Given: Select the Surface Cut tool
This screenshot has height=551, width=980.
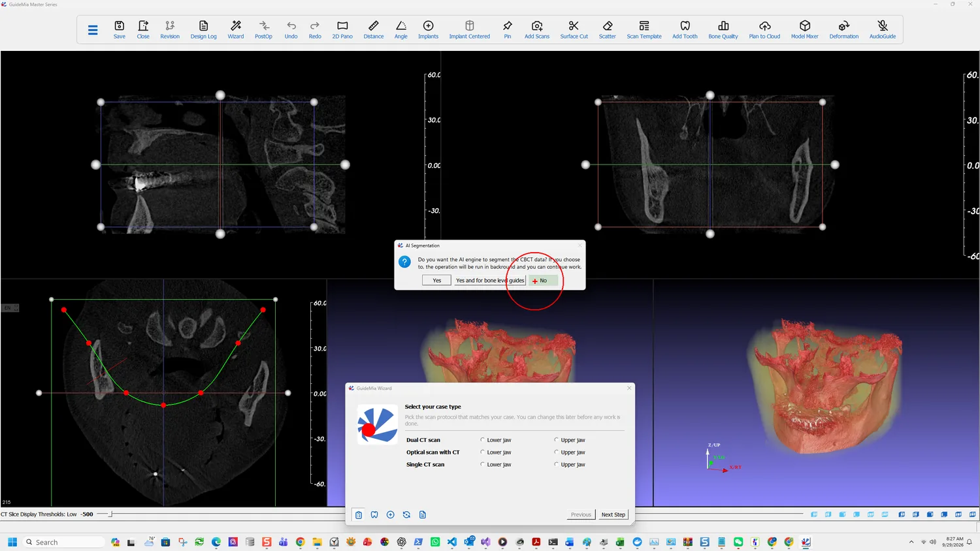Looking at the screenshot, I should point(574,30).
